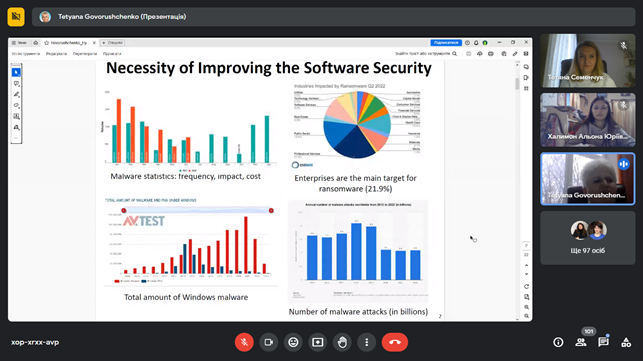
Task: Select Тетяна Семенчук's video tile
Action: click(x=588, y=61)
